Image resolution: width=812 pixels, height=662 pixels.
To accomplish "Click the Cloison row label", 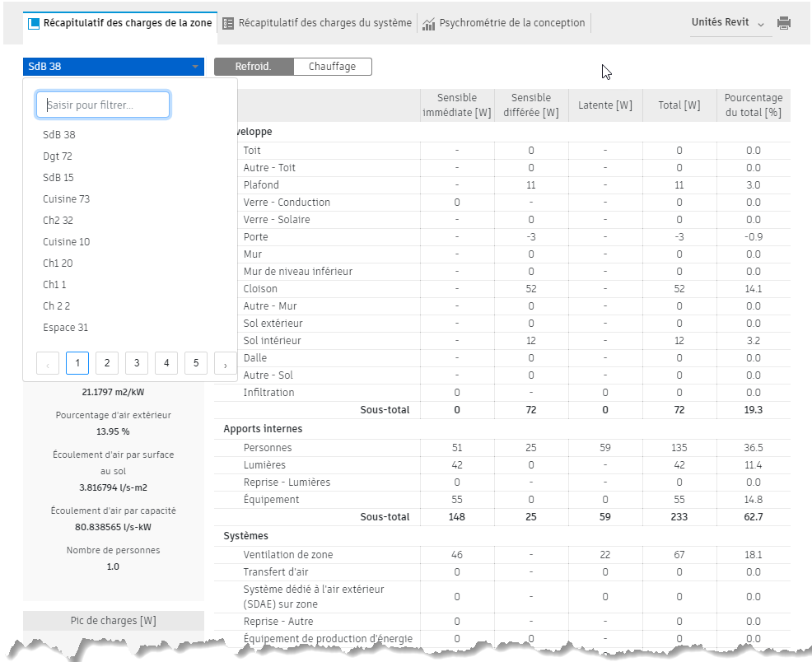I will pos(260,289).
